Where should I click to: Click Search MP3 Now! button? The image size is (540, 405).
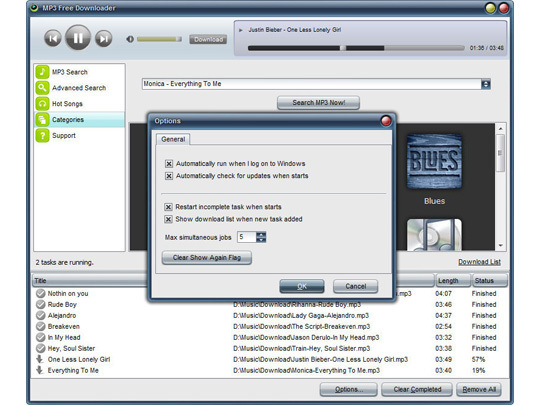tap(319, 103)
